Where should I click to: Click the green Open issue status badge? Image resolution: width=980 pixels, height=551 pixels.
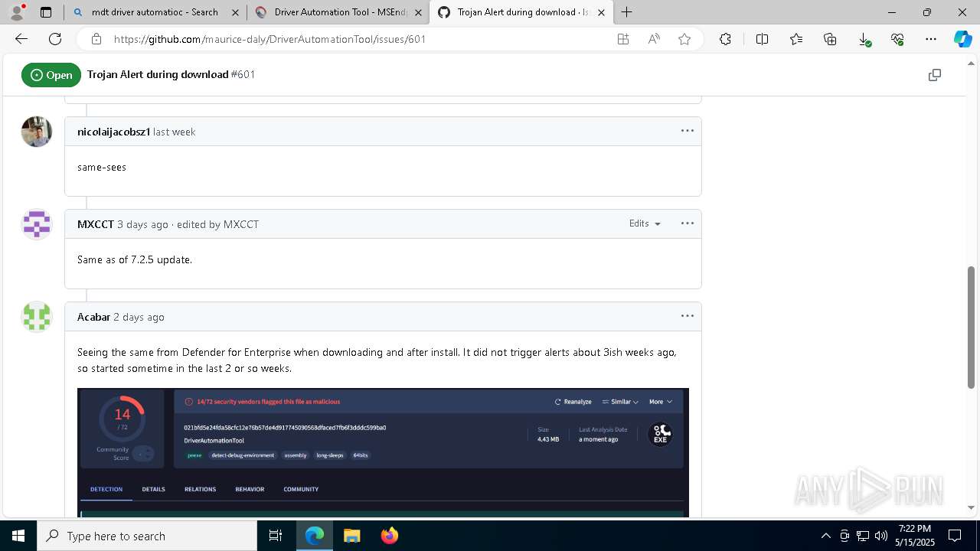point(51,75)
